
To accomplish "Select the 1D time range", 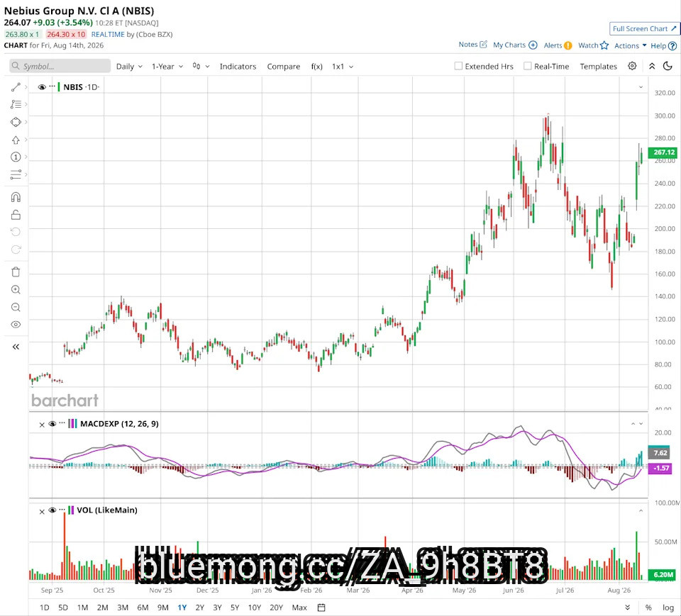I will tap(44, 607).
